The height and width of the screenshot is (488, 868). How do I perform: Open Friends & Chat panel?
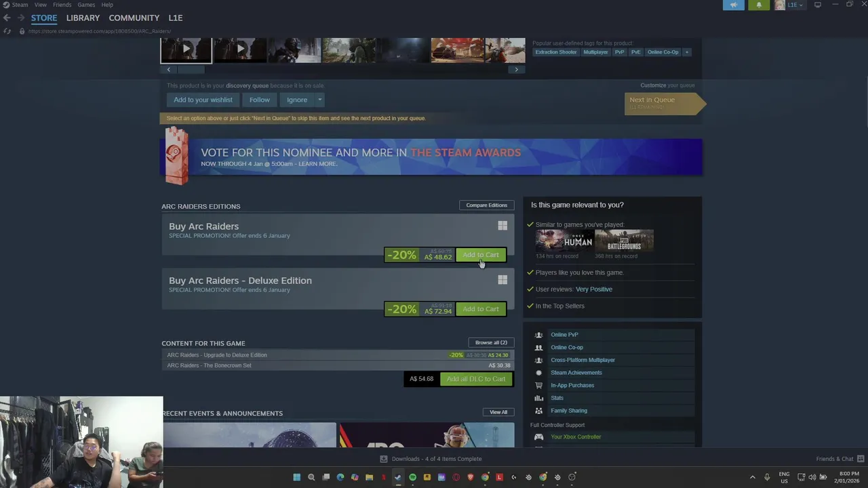click(x=840, y=459)
